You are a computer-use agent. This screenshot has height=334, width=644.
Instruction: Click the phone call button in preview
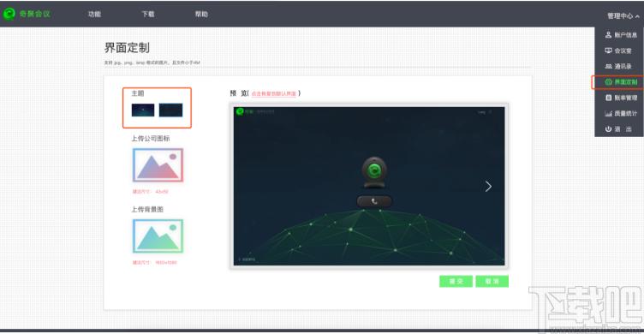point(374,201)
